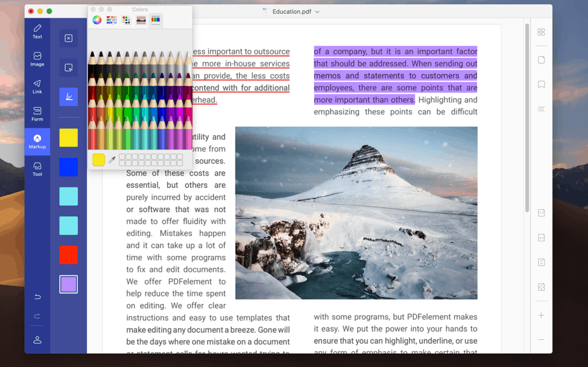The height and width of the screenshot is (367, 588).
Task: Open the Tool panel
Action: (x=37, y=168)
